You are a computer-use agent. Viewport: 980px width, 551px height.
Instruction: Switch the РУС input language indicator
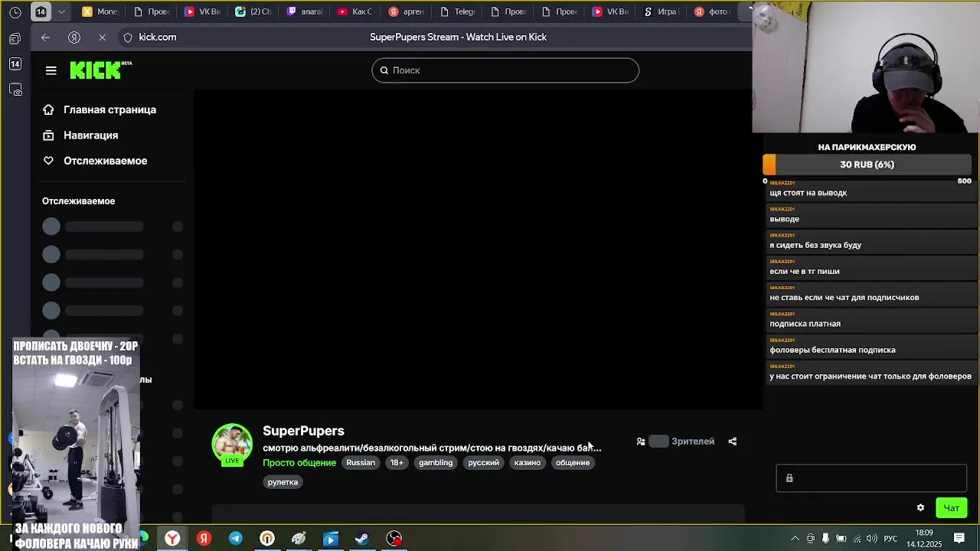(890, 539)
